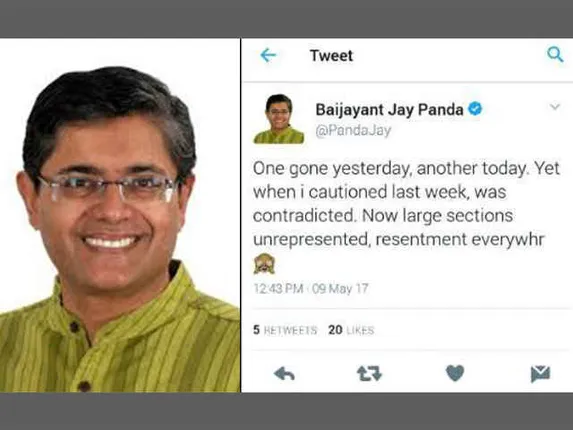Open the Baijayant Jay Panda profile name
The image size is (573, 430).
(x=389, y=110)
